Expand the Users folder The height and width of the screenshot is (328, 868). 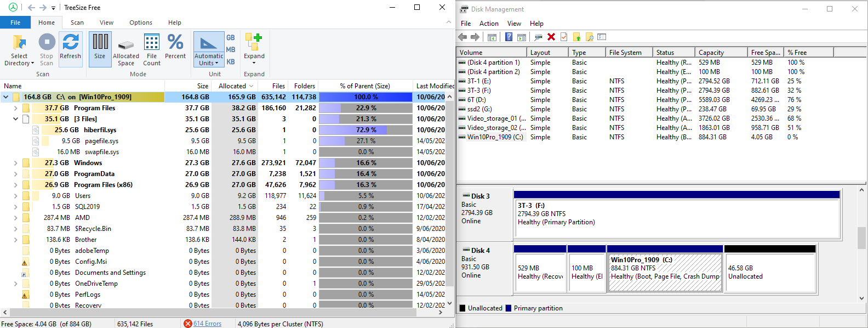15,196
